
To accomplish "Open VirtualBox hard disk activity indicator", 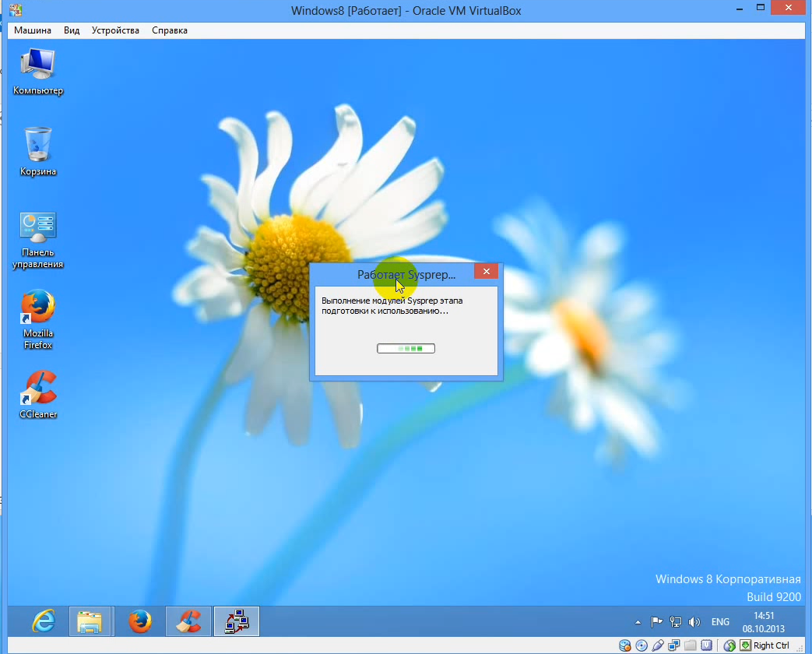I will [625, 645].
